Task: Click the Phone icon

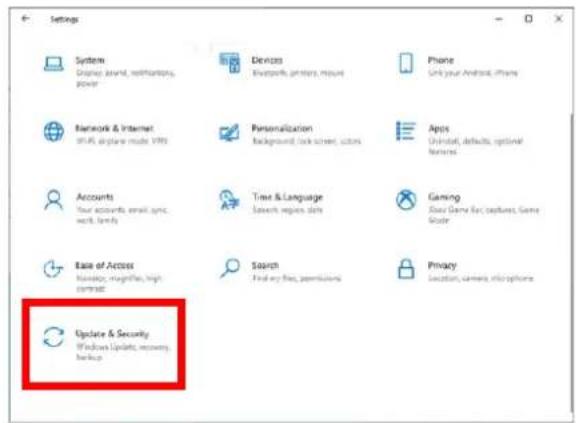Action: tap(406, 63)
